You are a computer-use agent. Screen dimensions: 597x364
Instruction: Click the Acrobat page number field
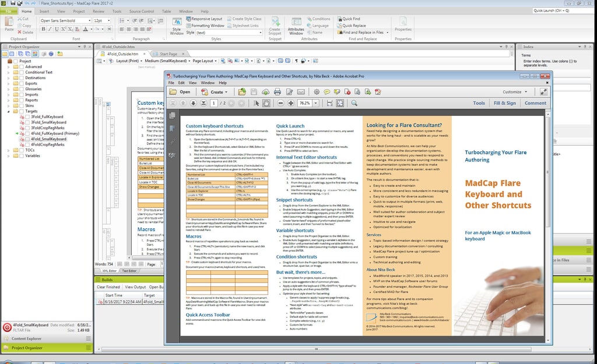(x=213, y=103)
